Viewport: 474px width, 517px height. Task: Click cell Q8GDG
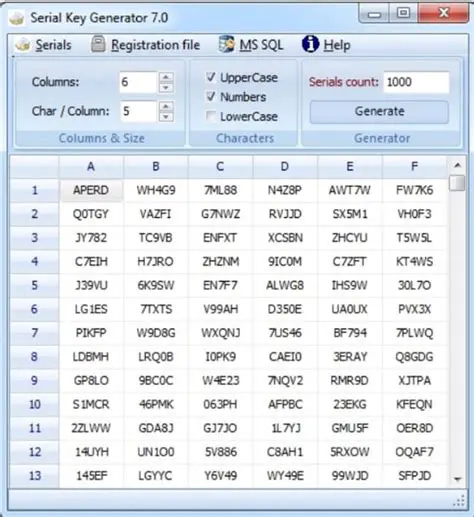pyautogui.click(x=414, y=357)
